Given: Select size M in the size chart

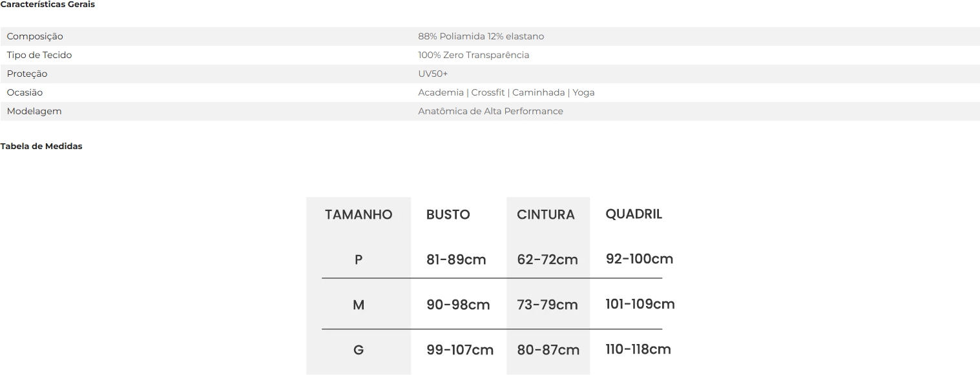Looking at the screenshot, I should (359, 305).
